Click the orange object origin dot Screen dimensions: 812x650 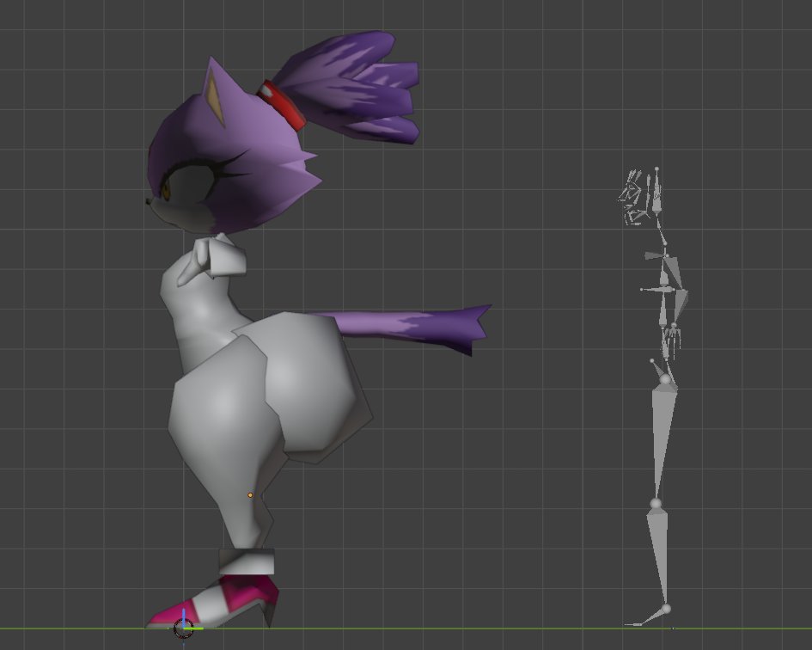250,495
